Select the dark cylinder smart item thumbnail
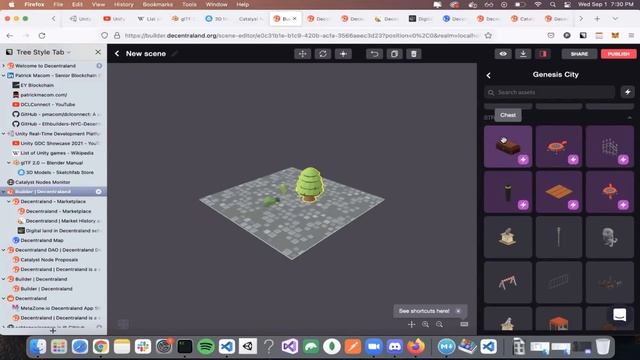This screenshot has width=640, height=360. [508, 192]
